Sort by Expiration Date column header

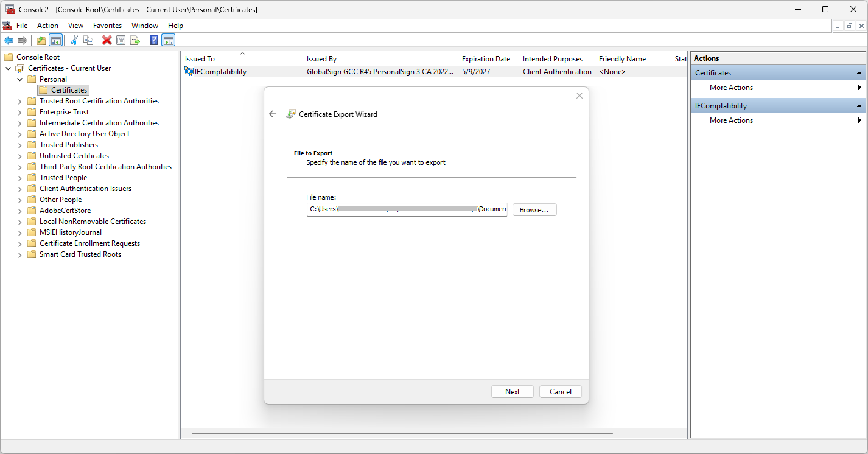(x=488, y=59)
